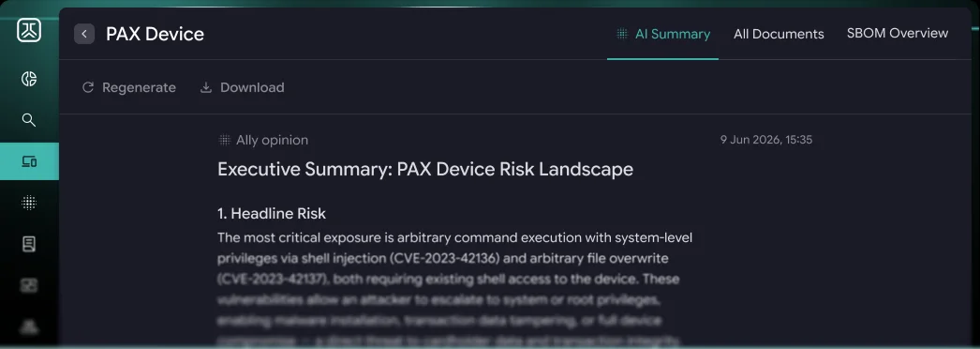Viewport: 980px width, 349px height.
Task: Go back with the chevron button
Action: pyautogui.click(x=84, y=34)
